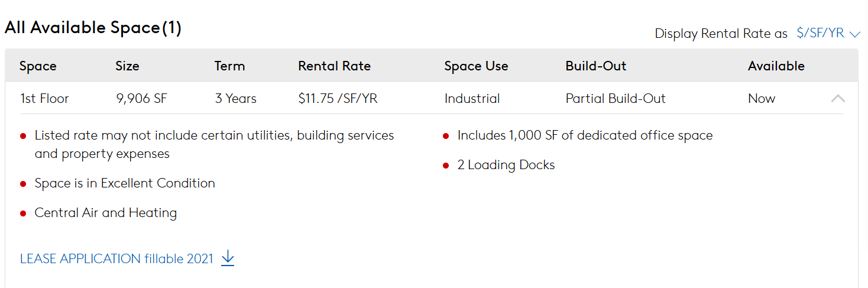This screenshot has width=868, height=288.
Task: Click the Term column header
Action: [229, 66]
